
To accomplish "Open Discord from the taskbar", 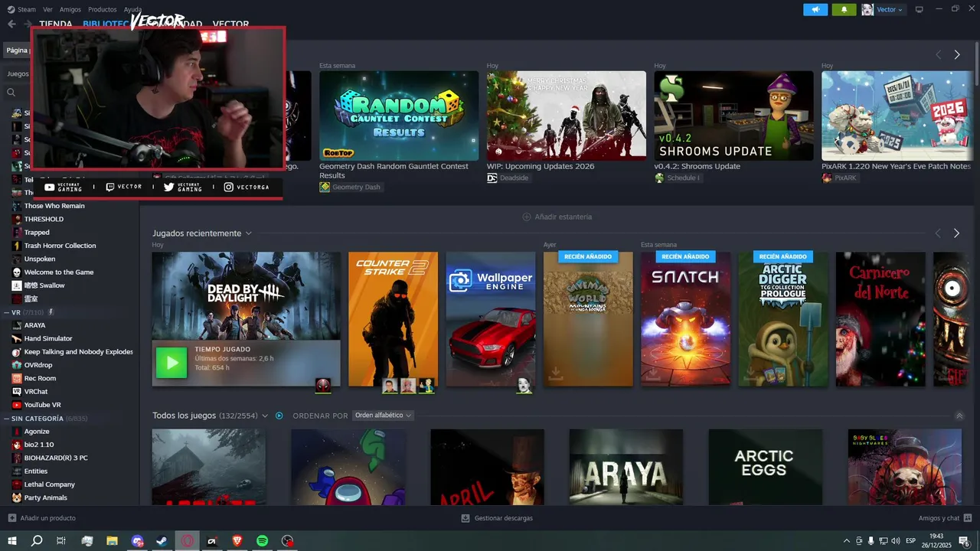I will pos(137,540).
